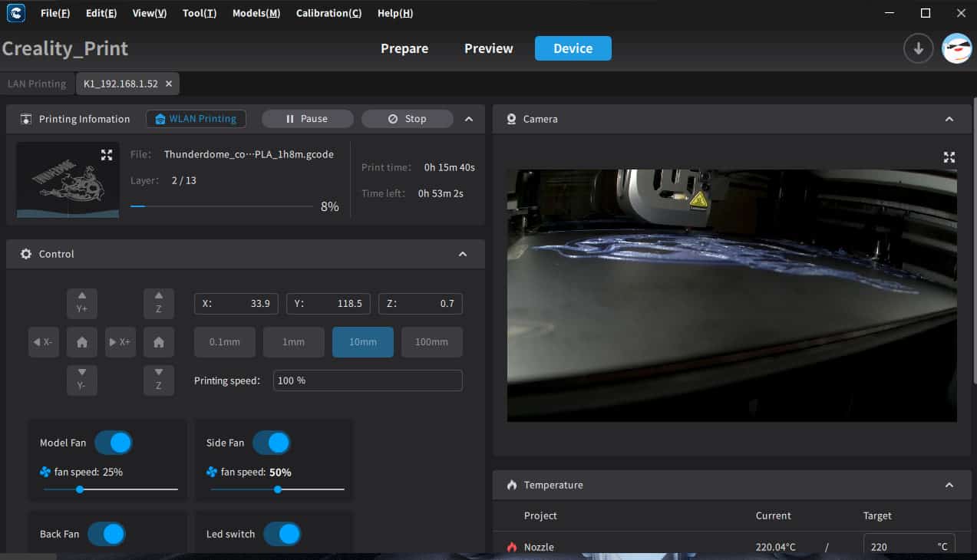Image resolution: width=977 pixels, height=560 pixels.
Task: Collapse the Control panel
Action: click(463, 254)
